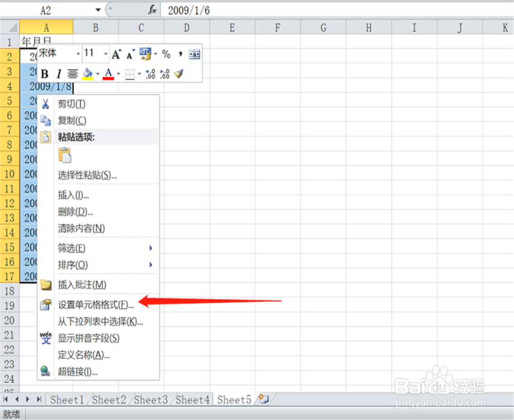
Task: Click increase decimal icon
Action: click(x=151, y=74)
